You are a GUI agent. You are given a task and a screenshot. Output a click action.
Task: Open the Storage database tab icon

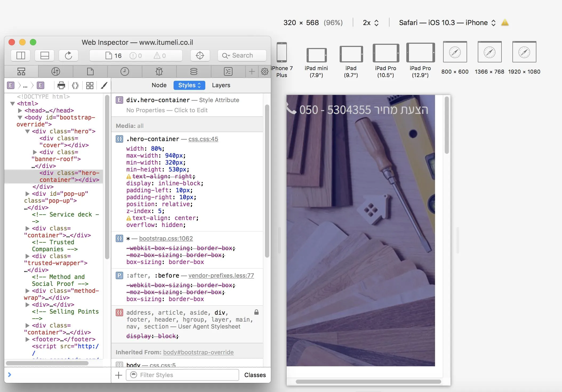(194, 71)
